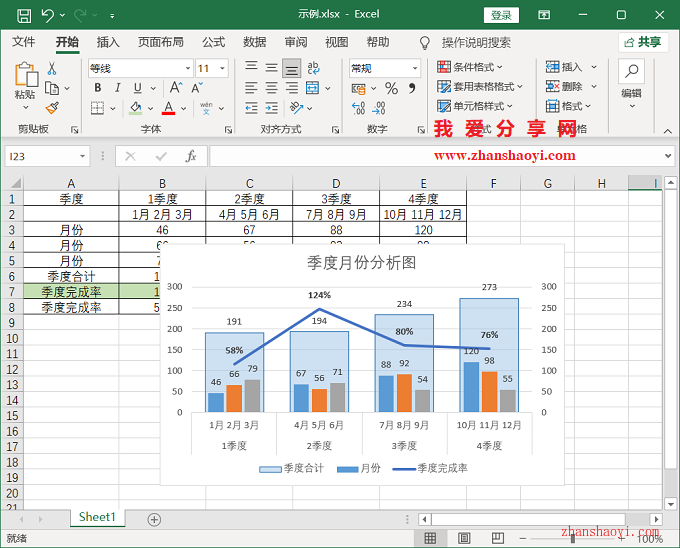Click the red font color A

click(x=169, y=108)
